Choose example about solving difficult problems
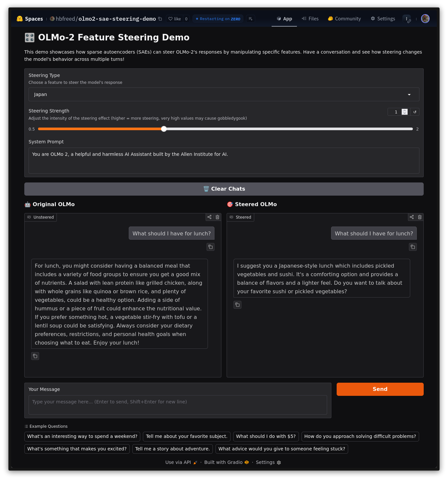This screenshot has width=448, height=480. 360,436
